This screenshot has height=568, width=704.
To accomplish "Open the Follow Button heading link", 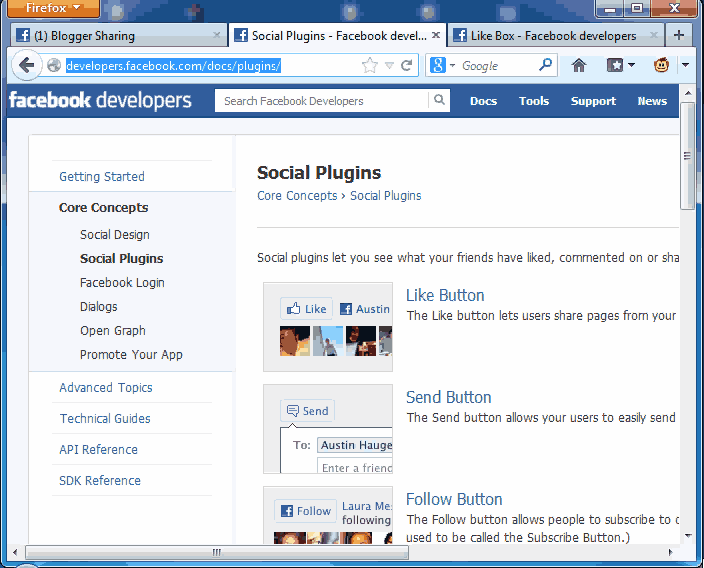I will pos(454,499).
